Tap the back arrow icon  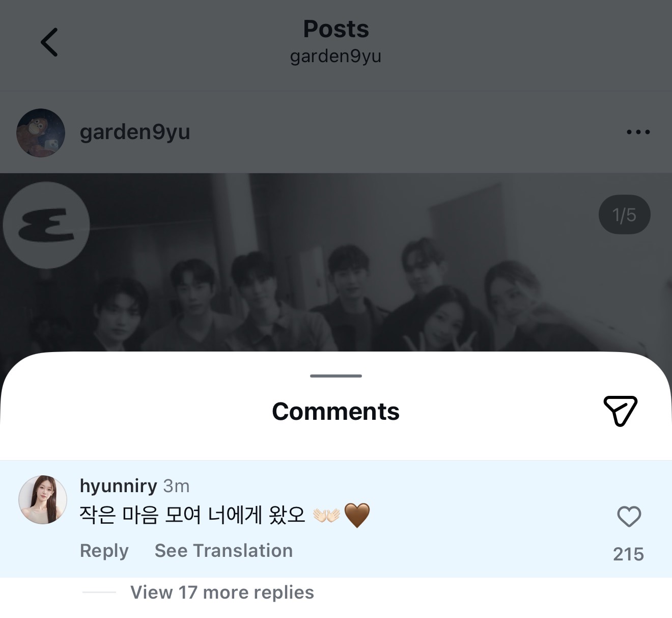click(x=49, y=42)
